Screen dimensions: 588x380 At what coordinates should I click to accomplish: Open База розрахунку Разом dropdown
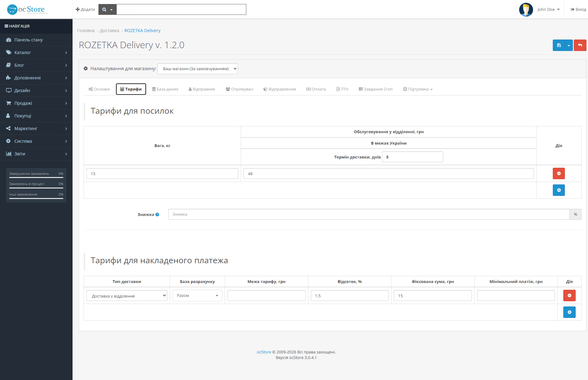[197, 296]
